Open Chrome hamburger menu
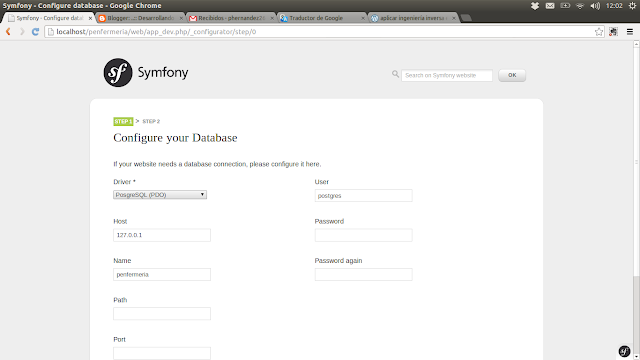The height and width of the screenshot is (360, 640). [630, 31]
